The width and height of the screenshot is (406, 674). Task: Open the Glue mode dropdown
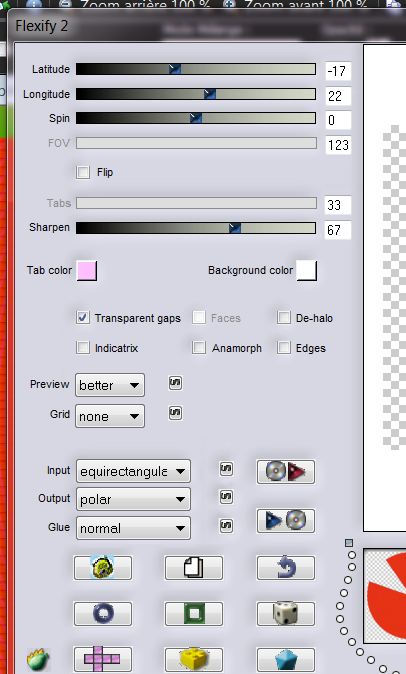(133, 528)
